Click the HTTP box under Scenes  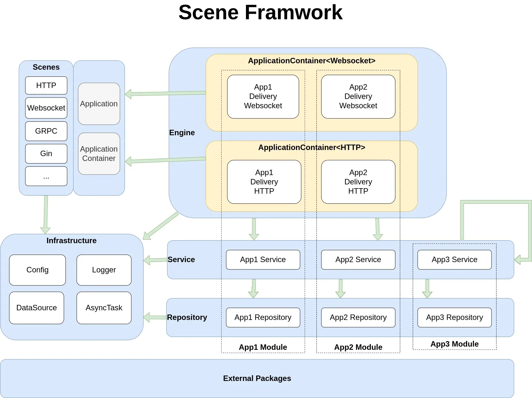pyautogui.click(x=46, y=85)
